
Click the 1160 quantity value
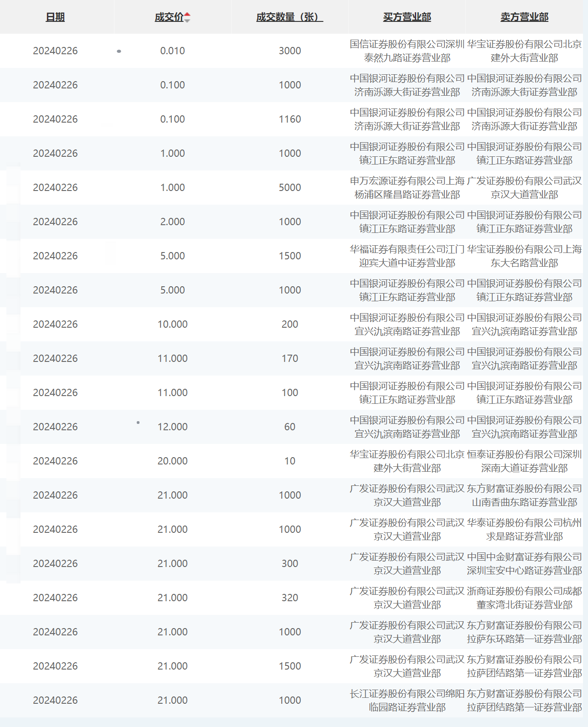coord(290,119)
